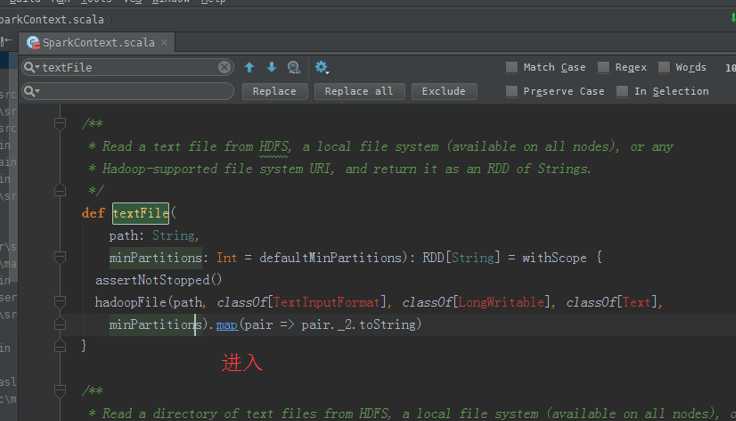Collapse fold marker at comment end

tap(60, 191)
